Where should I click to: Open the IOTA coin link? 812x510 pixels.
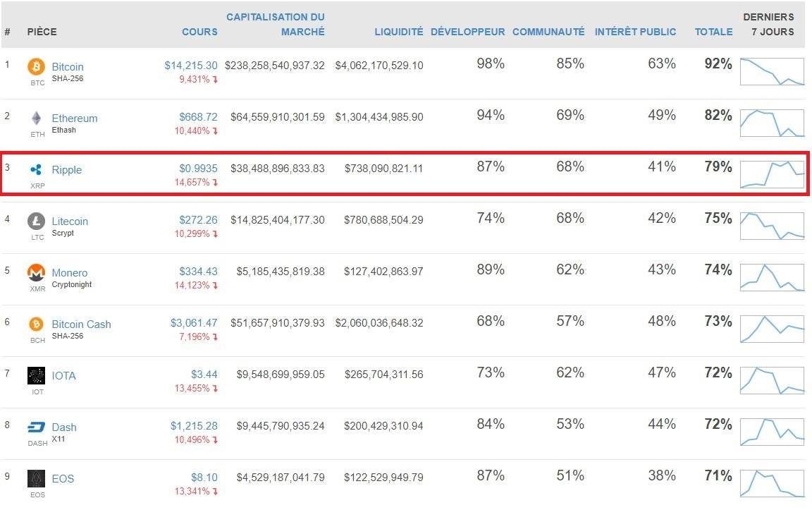click(x=63, y=375)
